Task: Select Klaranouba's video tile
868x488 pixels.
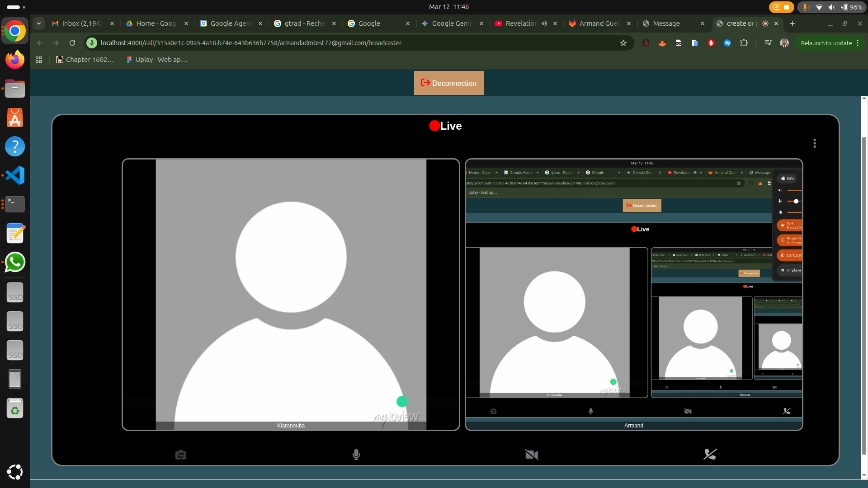Action: (x=291, y=294)
